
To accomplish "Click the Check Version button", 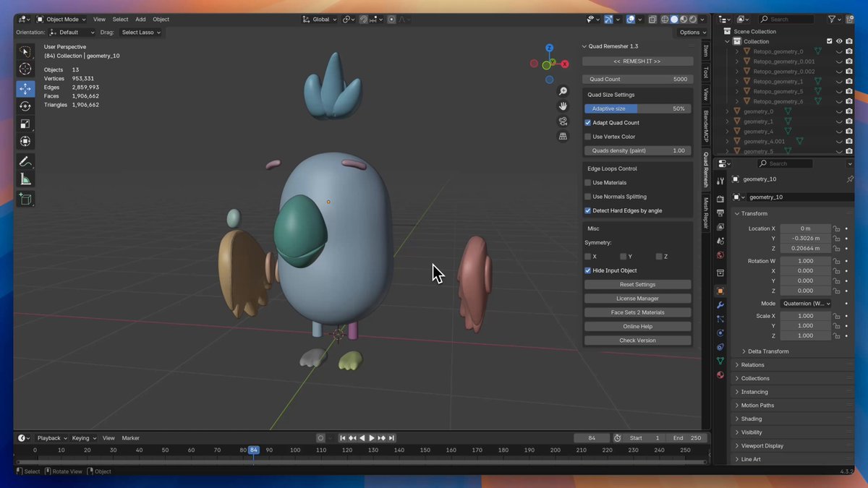I will pos(637,341).
